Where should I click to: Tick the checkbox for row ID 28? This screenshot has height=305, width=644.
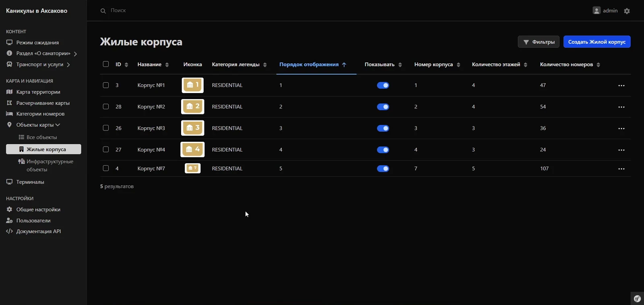106,106
